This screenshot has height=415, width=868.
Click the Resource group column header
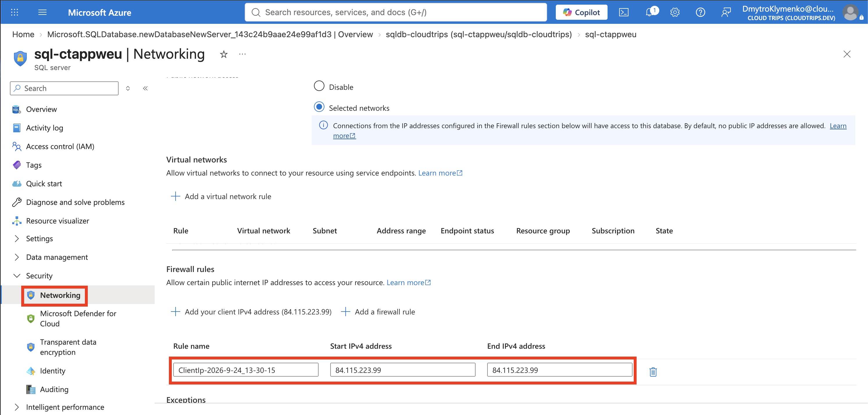point(543,231)
